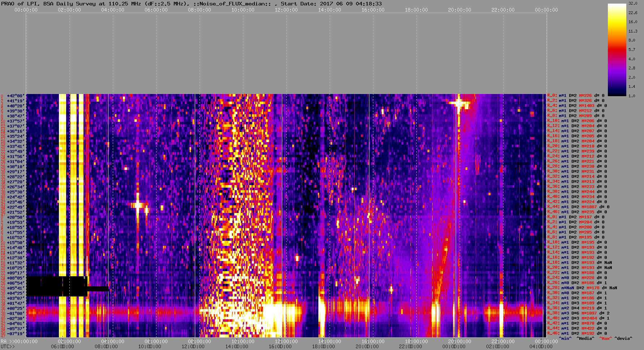644x350 pixels.
Task: Click declination label +27°28'
Action: pos(16,182)
